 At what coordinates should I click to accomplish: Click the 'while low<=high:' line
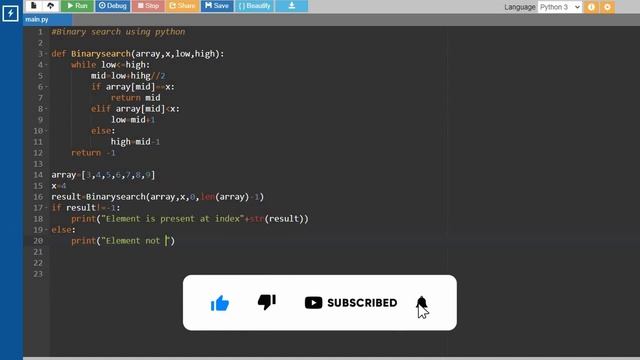[110, 65]
